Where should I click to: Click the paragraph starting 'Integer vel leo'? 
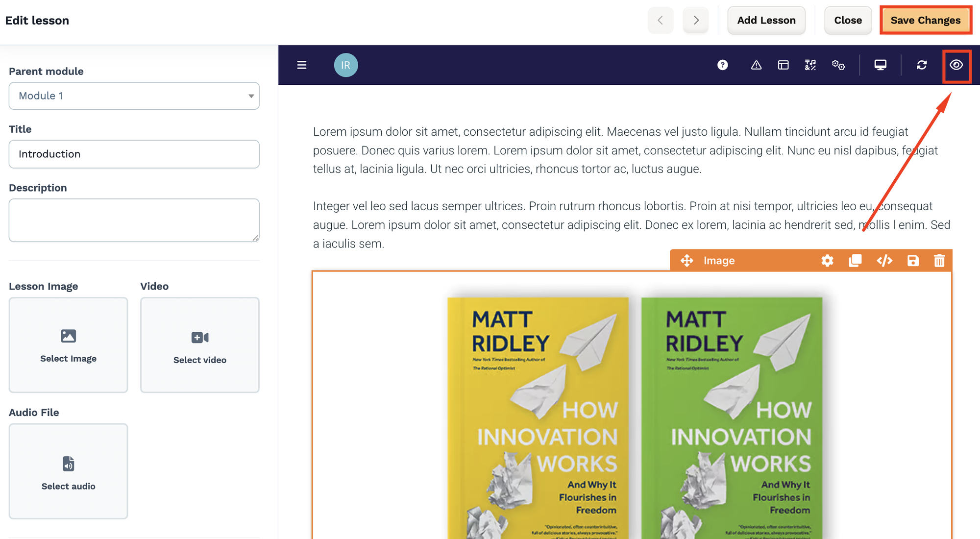pyautogui.click(x=632, y=225)
